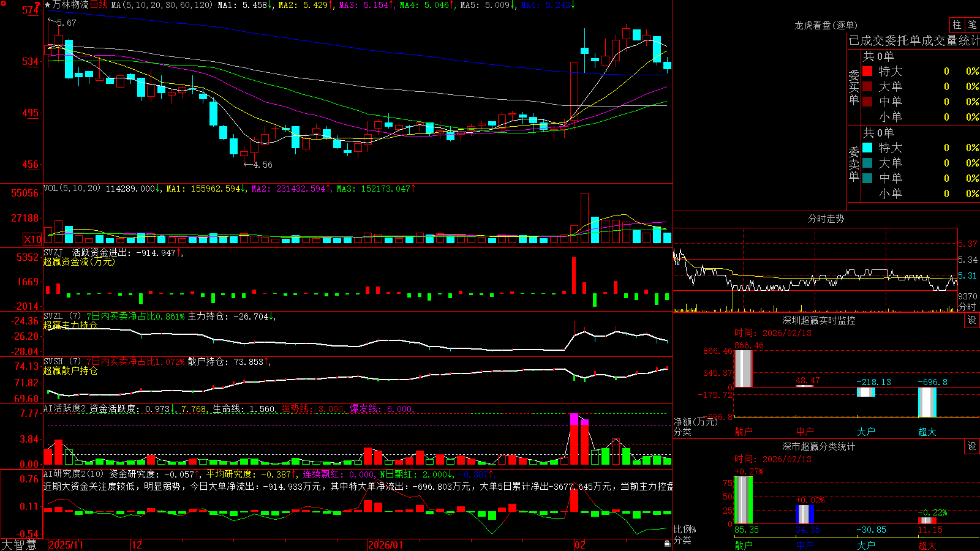Click the teal 中单 swatch under 委卖单
Viewport: 980px width, 551px height.
867,178
